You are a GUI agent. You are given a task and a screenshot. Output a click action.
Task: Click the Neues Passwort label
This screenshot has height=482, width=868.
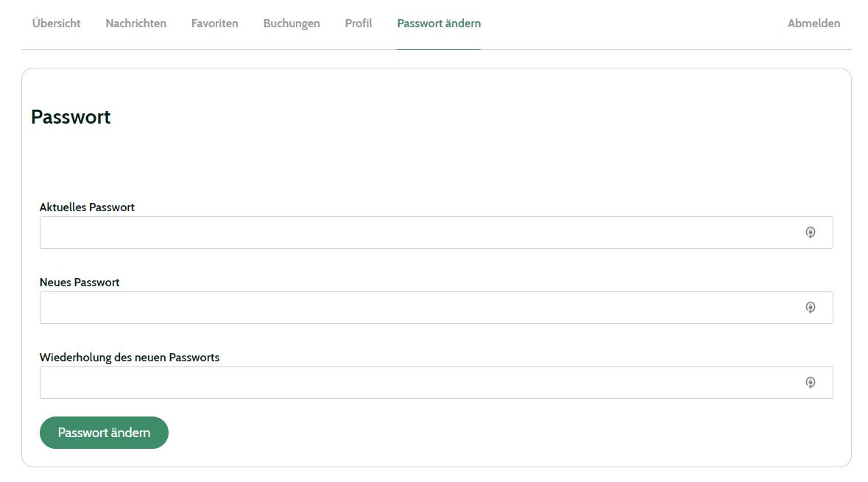tap(80, 283)
